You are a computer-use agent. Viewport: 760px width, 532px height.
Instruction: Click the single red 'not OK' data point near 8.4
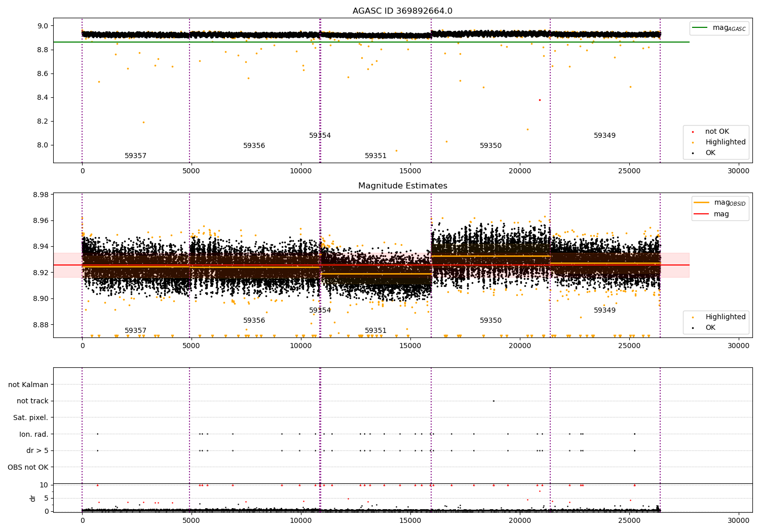click(x=540, y=100)
